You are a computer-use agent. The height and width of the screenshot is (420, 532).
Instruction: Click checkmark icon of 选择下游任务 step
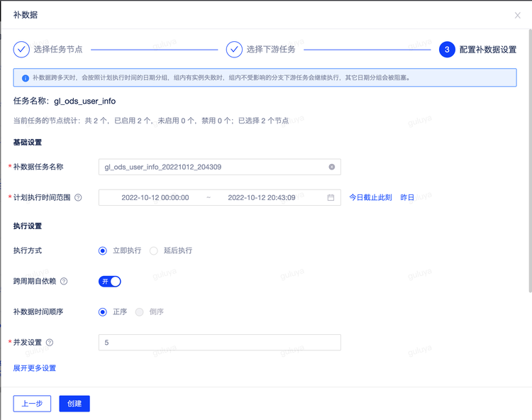click(x=234, y=50)
